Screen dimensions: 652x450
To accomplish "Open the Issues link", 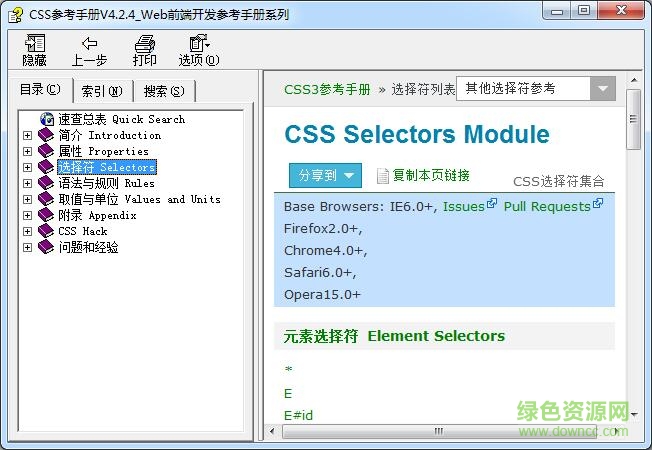I will coord(464,206).
